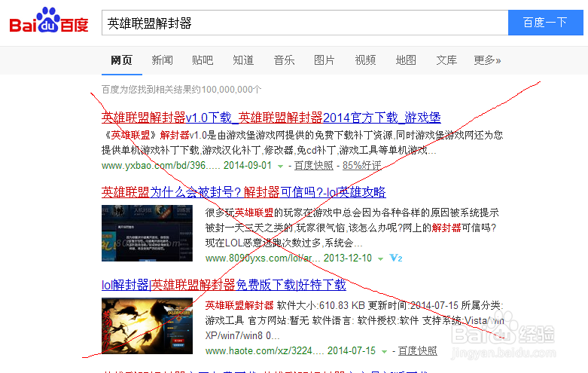Image resolution: width=588 pixels, height=373 pixels.
Task: Open result lol解封器|英雄联盟解封器免费版下载|好特下载
Action: 224,285
